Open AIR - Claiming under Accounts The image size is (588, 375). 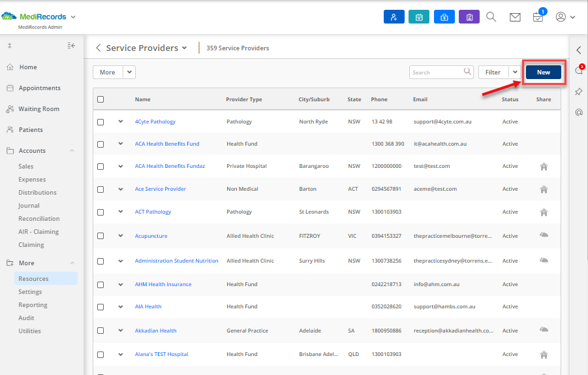(39, 232)
